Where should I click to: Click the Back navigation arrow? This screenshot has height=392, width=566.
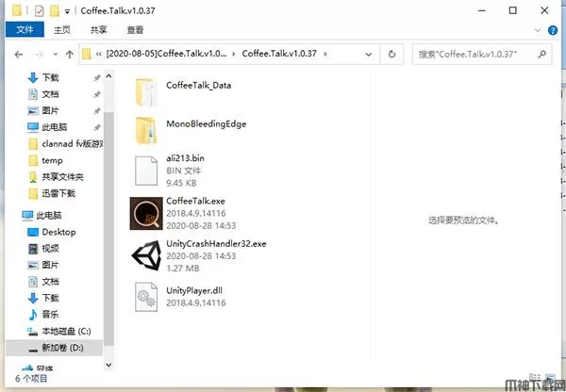click(x=19, y=55)
